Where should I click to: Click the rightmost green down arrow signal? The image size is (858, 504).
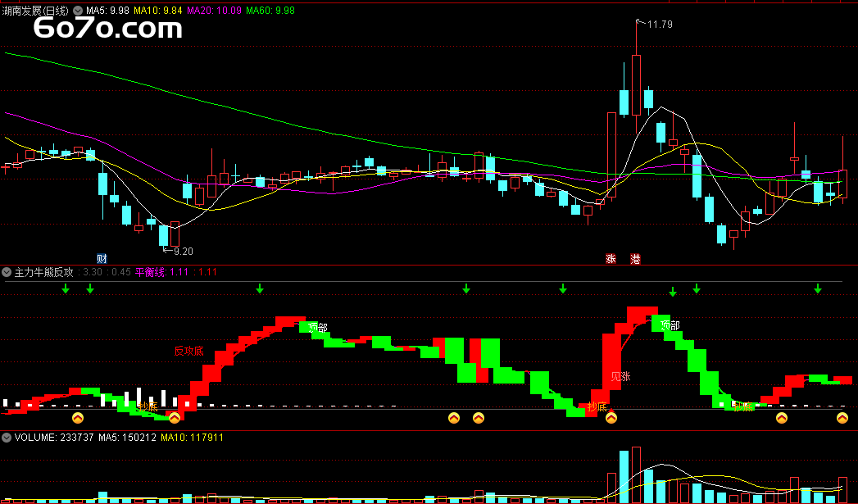[x=818, y=288]
